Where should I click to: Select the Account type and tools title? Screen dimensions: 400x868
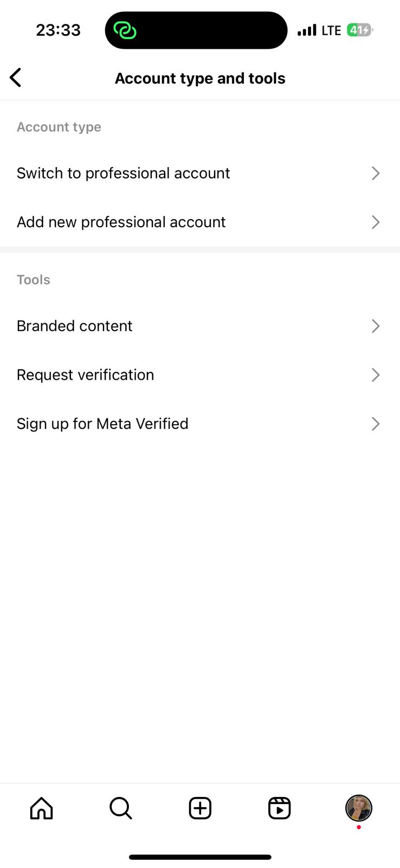199,78
